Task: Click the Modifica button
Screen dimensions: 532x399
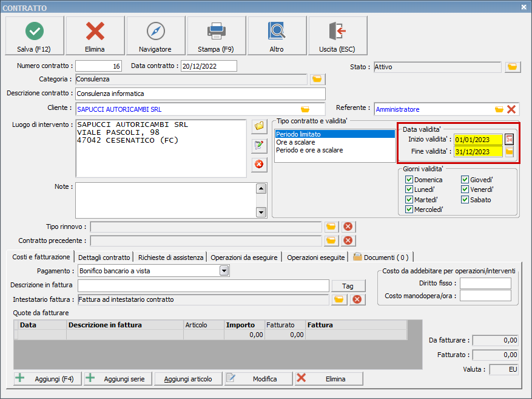Action: tap(258, 379)
